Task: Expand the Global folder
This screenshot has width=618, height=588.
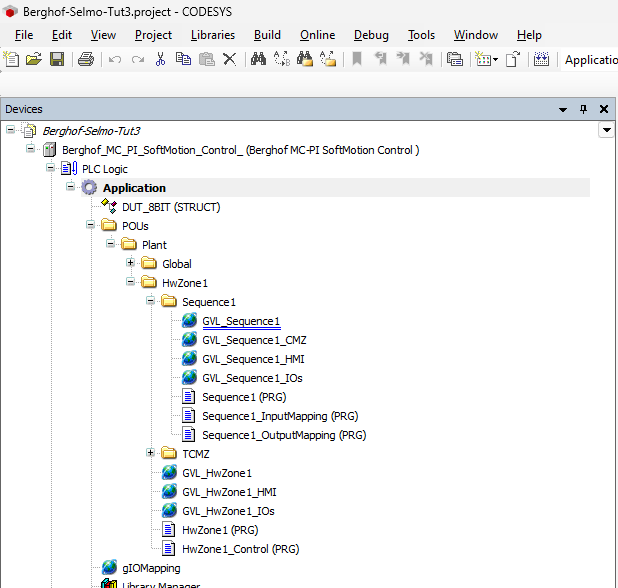Action: pos(130,262)
